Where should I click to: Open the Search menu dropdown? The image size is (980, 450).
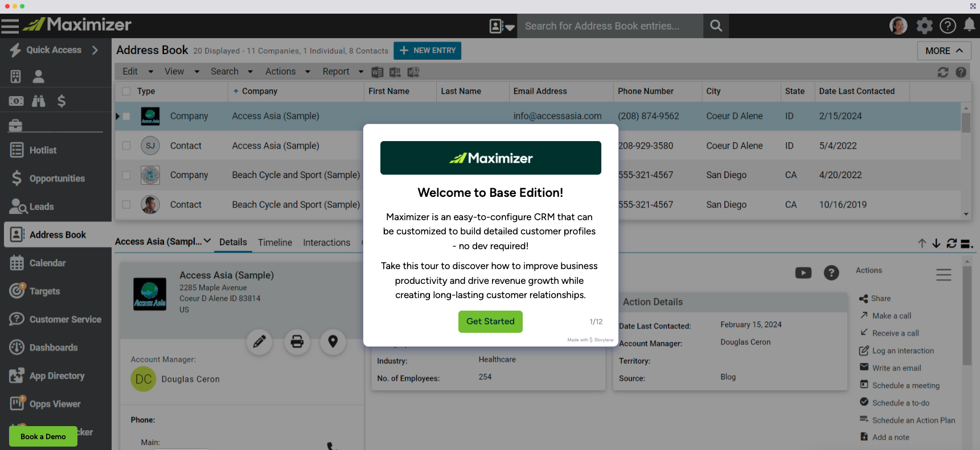pyautogui.click(x=231, y=72)
